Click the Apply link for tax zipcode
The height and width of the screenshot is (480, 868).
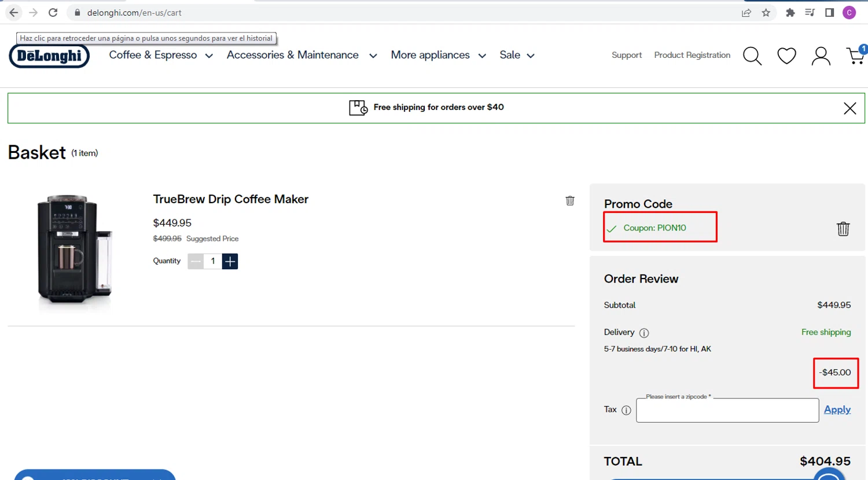pos(837,409)
